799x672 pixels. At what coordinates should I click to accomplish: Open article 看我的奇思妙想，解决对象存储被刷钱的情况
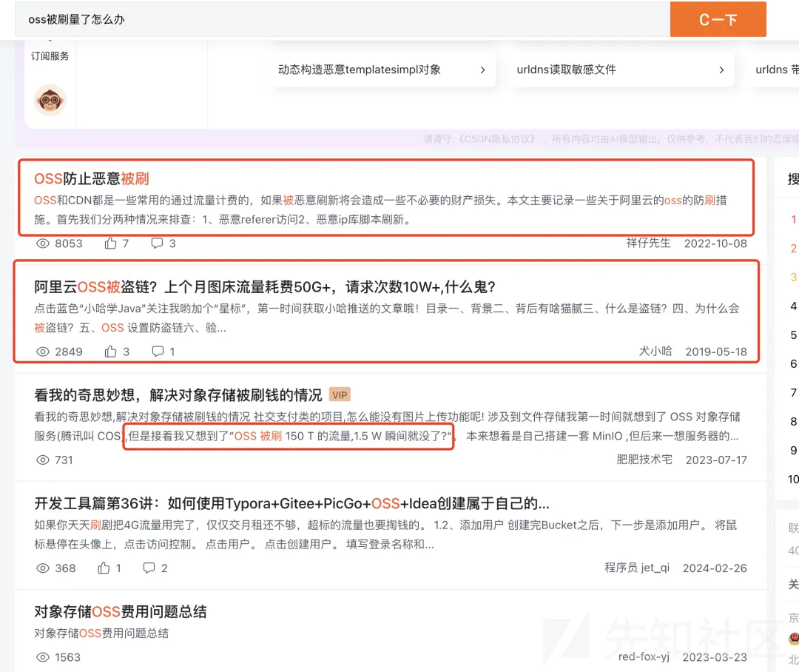178,395
